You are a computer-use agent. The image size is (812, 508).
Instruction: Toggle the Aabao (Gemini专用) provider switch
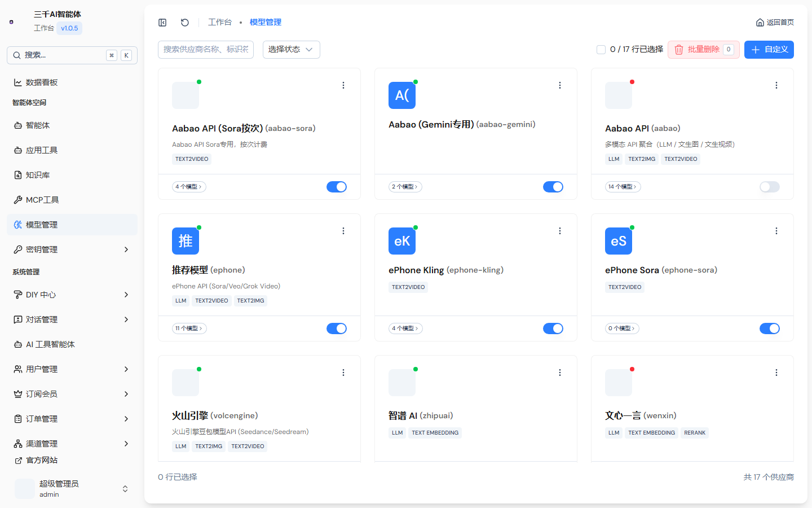pyautogui.click(x=553, y=187)
